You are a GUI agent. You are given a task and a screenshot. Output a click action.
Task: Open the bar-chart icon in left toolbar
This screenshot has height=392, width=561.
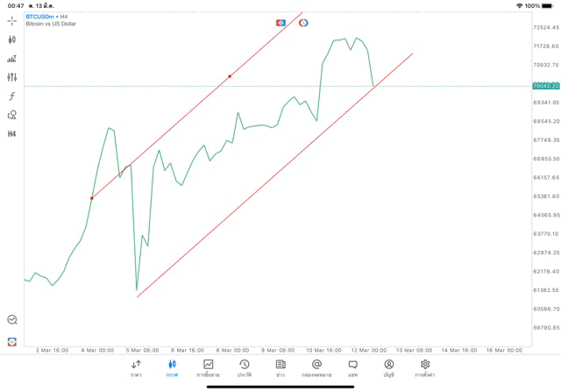(12, 59)
